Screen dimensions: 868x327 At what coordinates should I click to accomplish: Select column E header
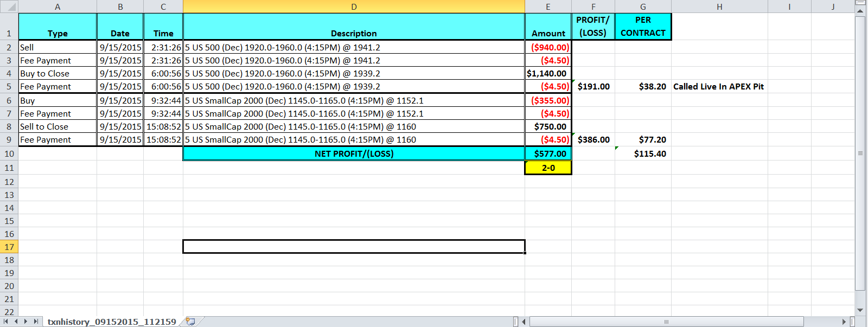click(548, 7)
